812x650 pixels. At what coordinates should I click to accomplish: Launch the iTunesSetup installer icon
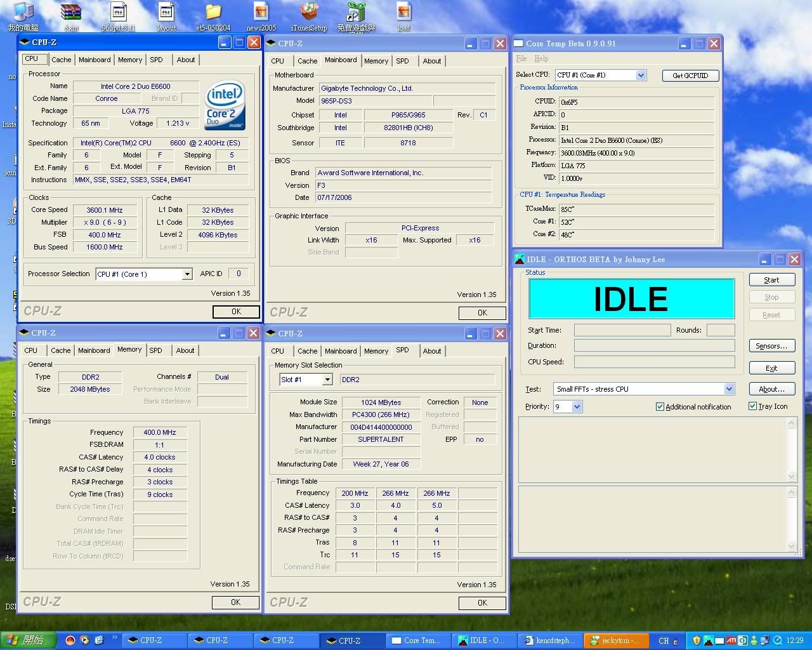pos(308,14)
